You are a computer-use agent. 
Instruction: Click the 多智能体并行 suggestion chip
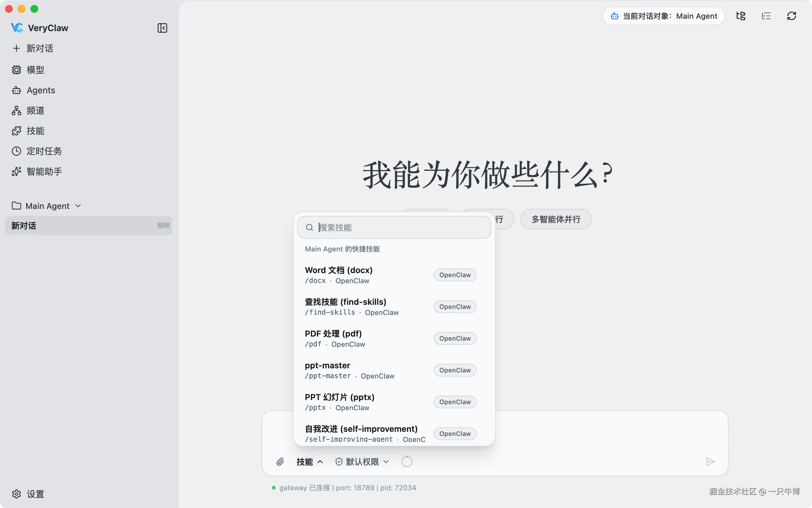(x=556, y=219)
